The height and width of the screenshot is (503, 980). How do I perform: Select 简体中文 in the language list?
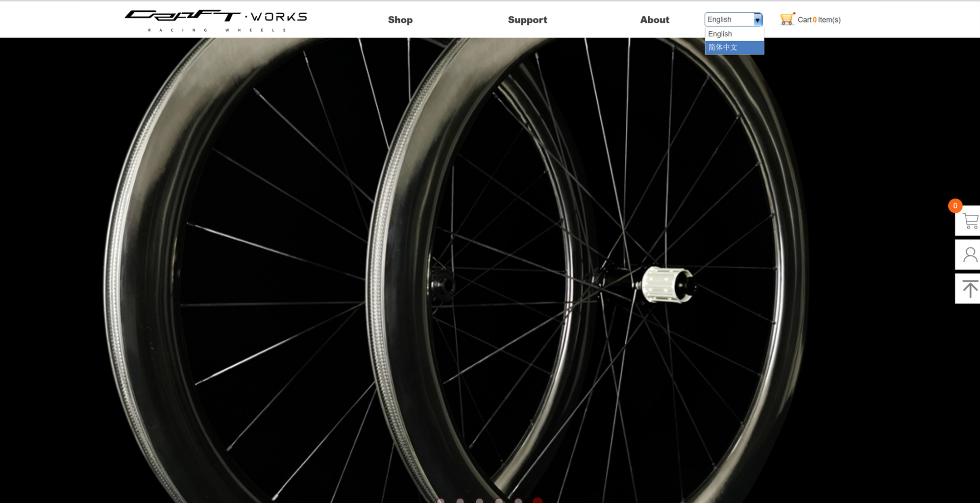coord(734,48)
